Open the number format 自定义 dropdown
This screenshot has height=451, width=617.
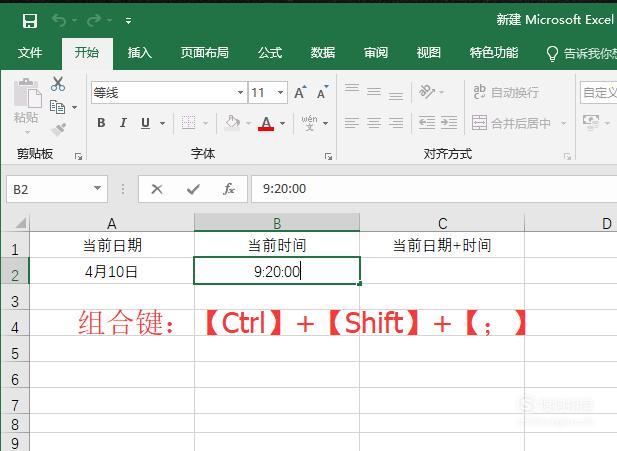[599, 92]
